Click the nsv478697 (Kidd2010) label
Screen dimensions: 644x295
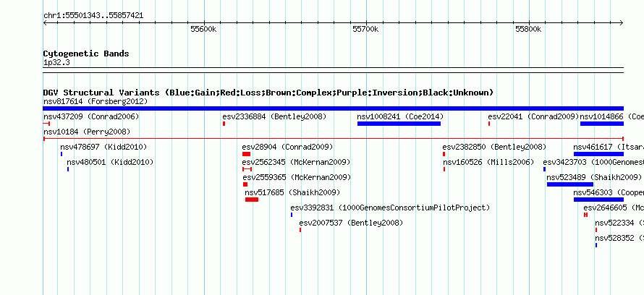click(x=103, y=147)
